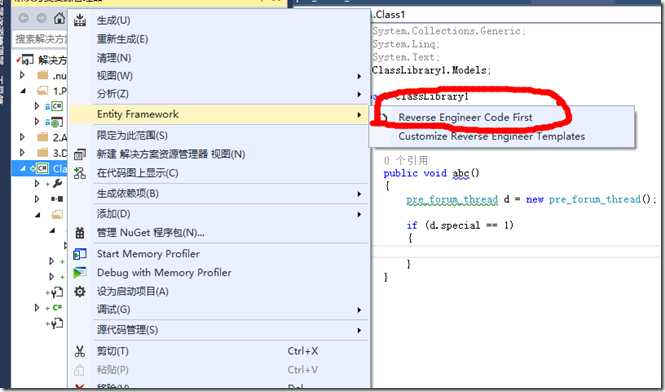Click the gear icon beside 设为启动项目

80,291
